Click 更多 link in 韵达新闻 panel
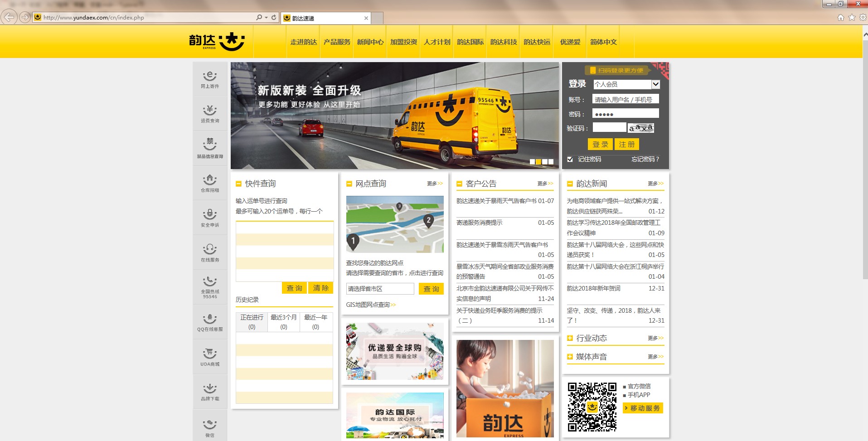 tap(656, 184)
